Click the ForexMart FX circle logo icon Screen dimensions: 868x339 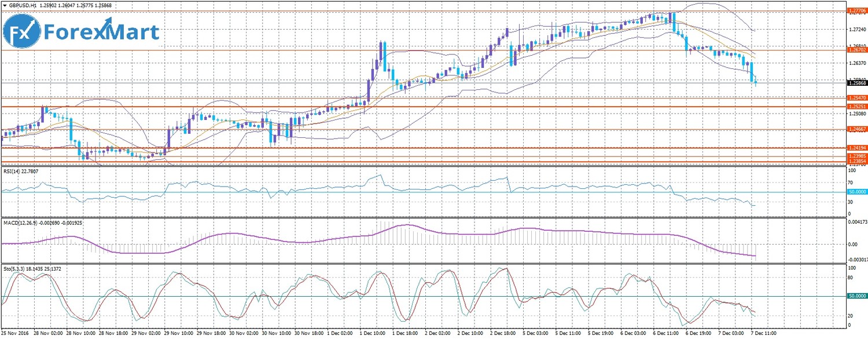click(22, 32)
